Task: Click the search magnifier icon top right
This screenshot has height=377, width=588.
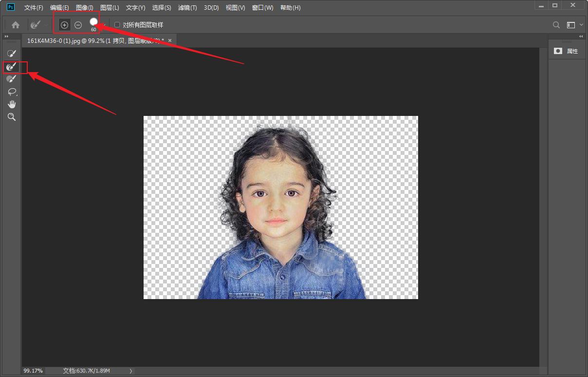Action: tap(556, 25)
